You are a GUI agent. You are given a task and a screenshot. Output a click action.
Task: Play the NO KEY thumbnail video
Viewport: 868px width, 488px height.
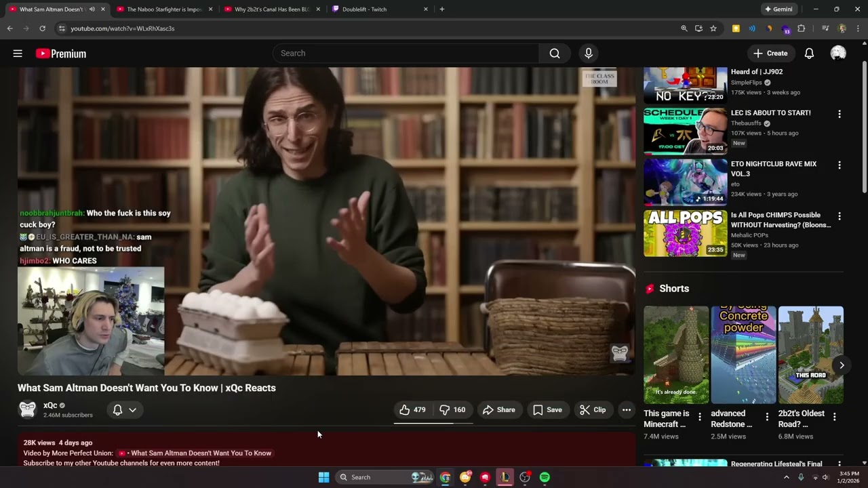tap(685, 85)
